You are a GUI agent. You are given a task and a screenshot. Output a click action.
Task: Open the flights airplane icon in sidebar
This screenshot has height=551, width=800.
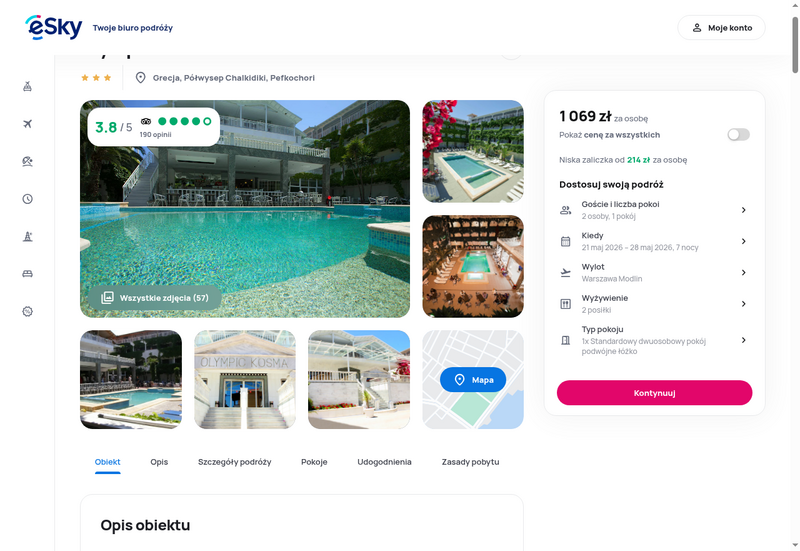[28, 124]
